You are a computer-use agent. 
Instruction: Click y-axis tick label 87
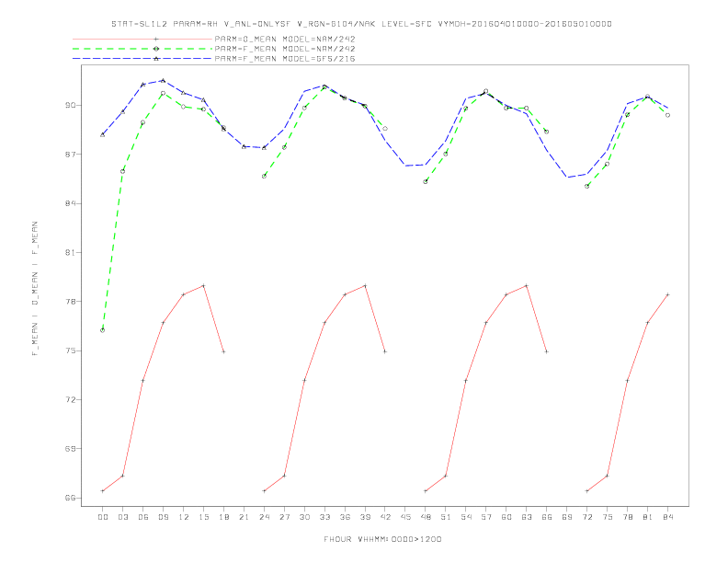tap(70, 155)
